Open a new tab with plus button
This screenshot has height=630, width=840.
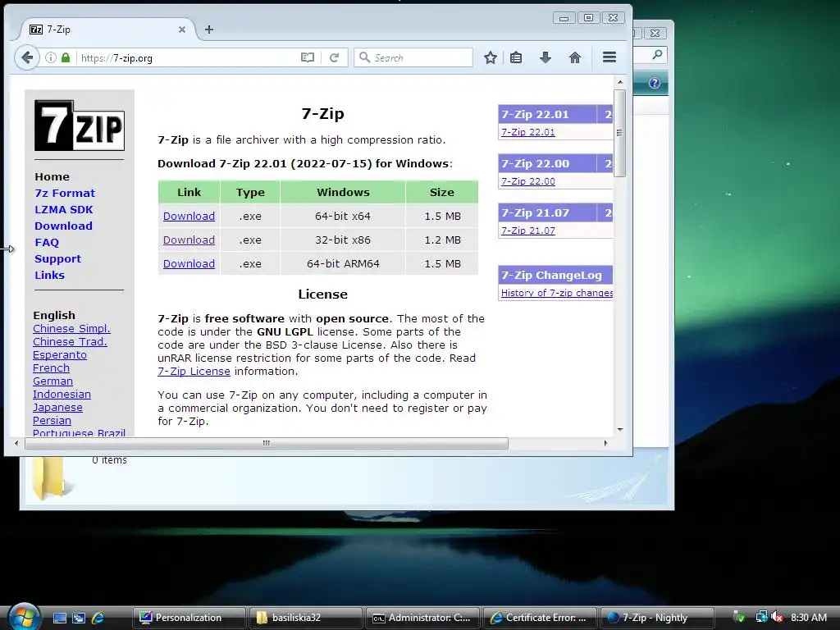click(209, 30)
